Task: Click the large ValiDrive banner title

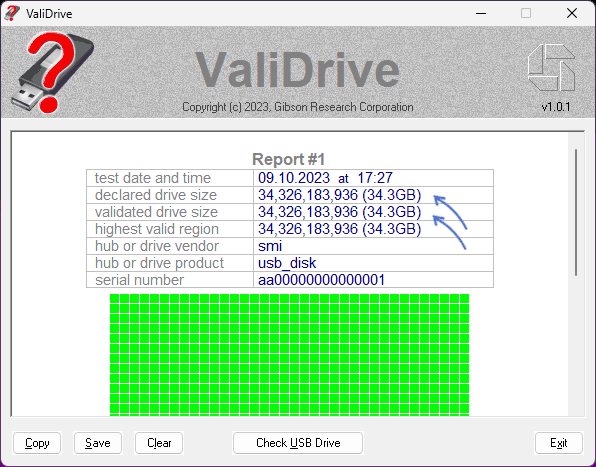Action: tap(297, 70)
